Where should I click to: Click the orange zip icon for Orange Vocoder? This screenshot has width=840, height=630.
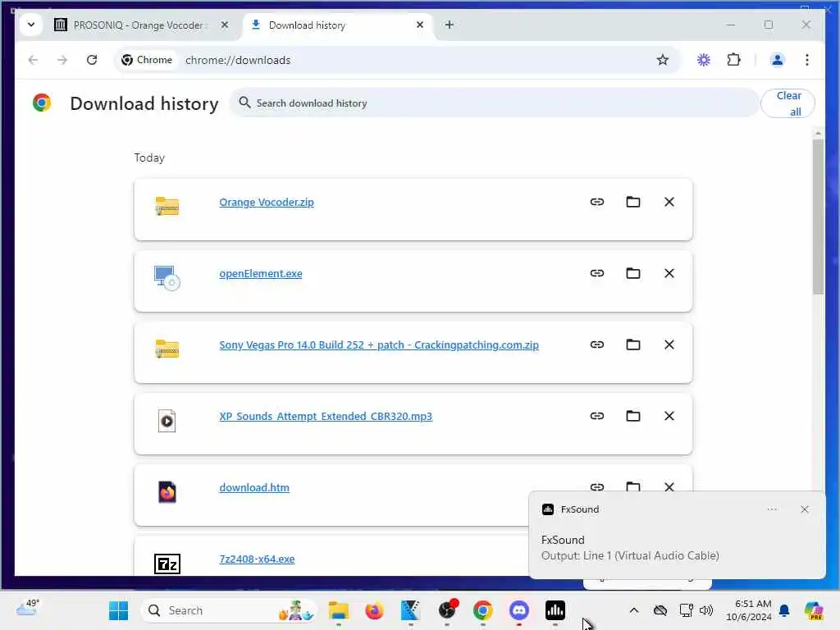coord(167,206)
